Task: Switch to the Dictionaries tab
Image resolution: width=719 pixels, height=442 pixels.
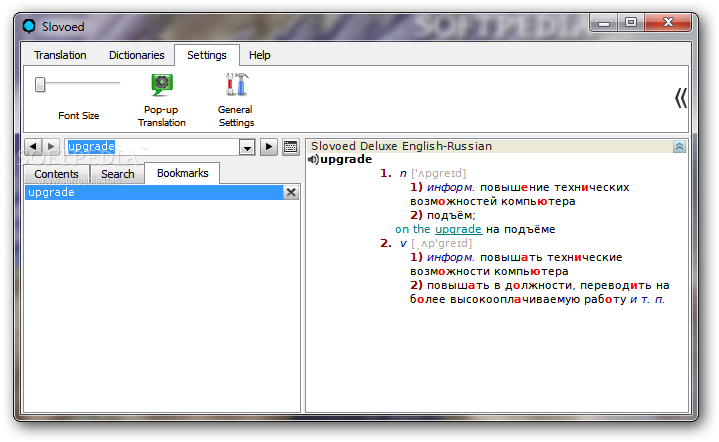Action: (x=137, y=55)
